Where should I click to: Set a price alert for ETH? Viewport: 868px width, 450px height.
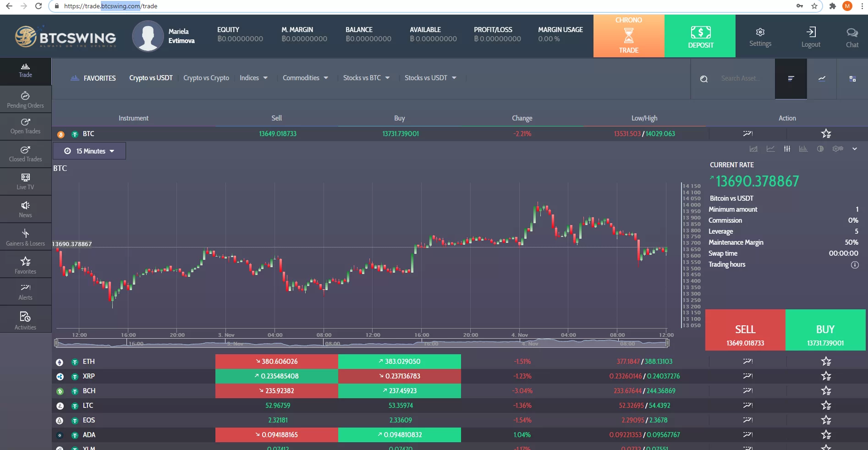pyautogui.click(x=747, y=362)
